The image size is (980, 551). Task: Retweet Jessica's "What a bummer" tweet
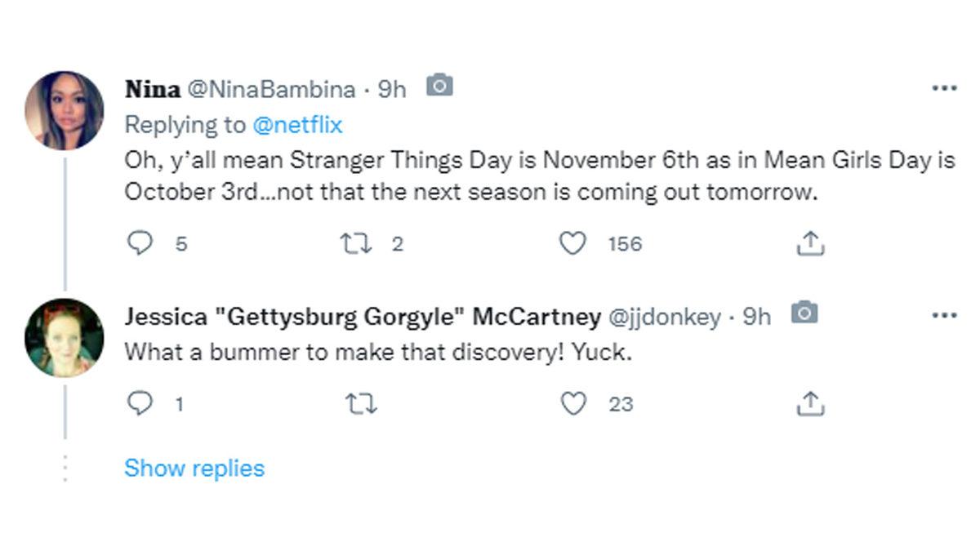click(x=362, y=403)
